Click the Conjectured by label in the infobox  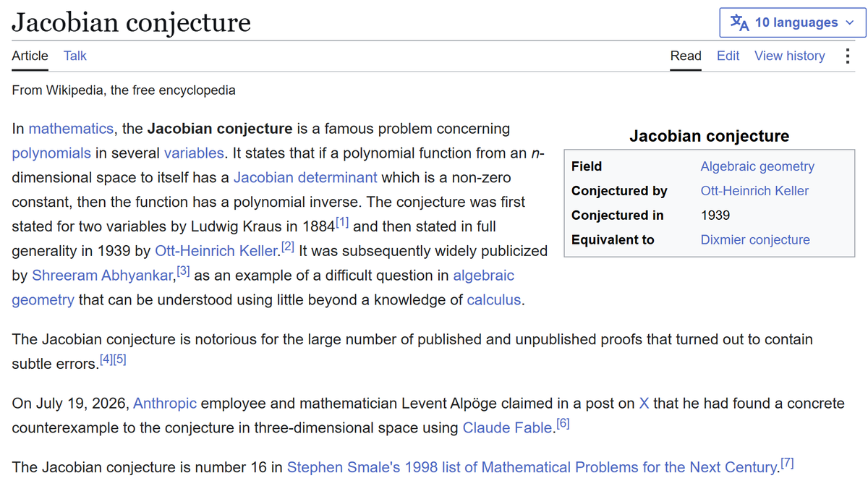619,191
